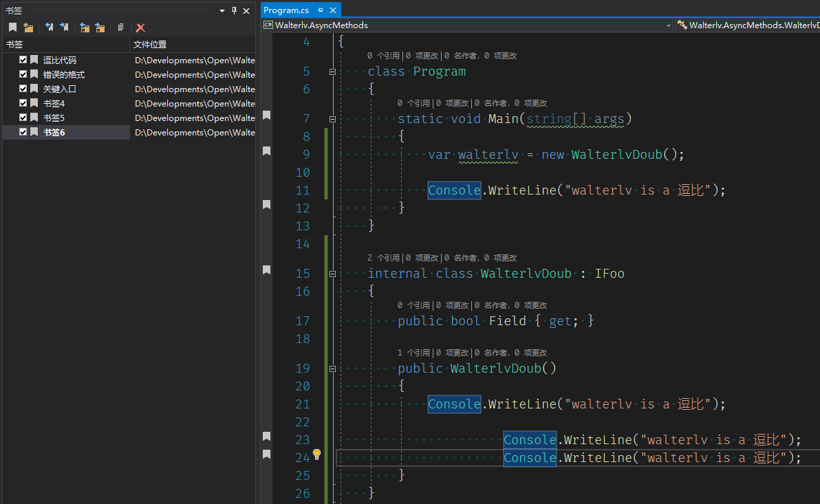The height and width of the screenshot is (504, 820).
Task: Go to next bookmark in folder
Action: (x=100, y=28)
